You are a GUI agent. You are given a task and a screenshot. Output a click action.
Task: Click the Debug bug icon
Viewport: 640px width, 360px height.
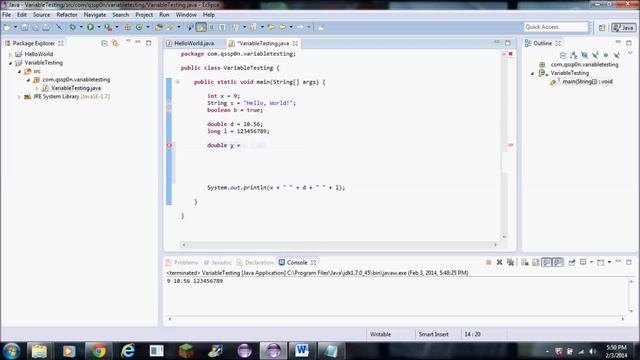pos(73,27)
